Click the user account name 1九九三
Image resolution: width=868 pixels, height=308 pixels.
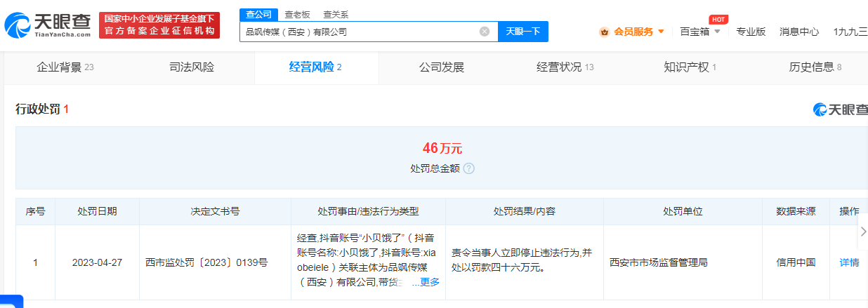[850, 32]
